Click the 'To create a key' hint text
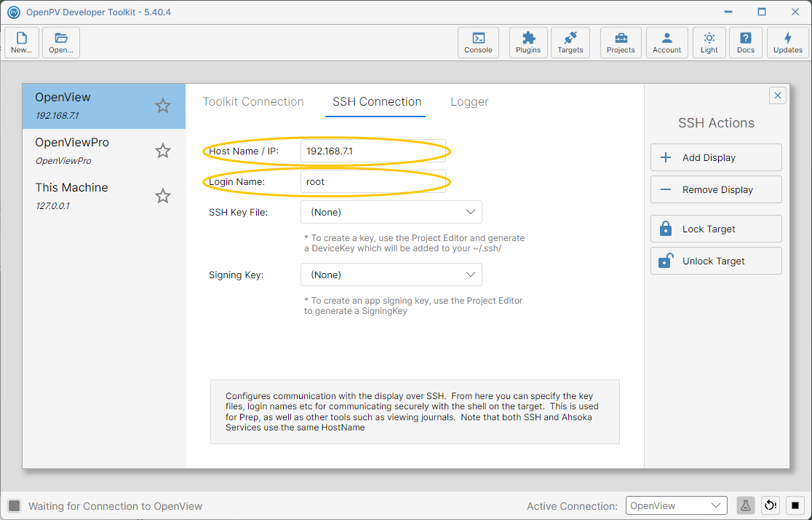This screenshot has height=520, width=812. 414,243
